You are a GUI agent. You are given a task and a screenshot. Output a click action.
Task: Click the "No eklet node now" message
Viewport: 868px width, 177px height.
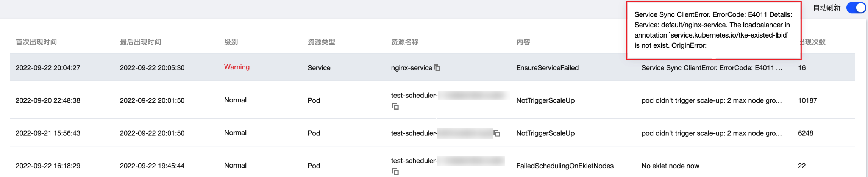(x=670, y=166)
